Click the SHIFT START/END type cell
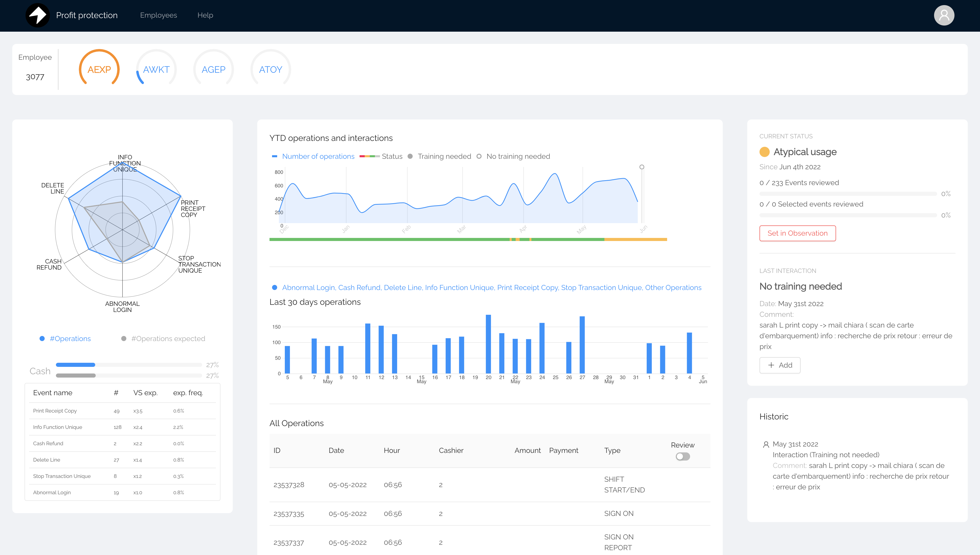Screen dimensions: 980x555 click(624, 485)
